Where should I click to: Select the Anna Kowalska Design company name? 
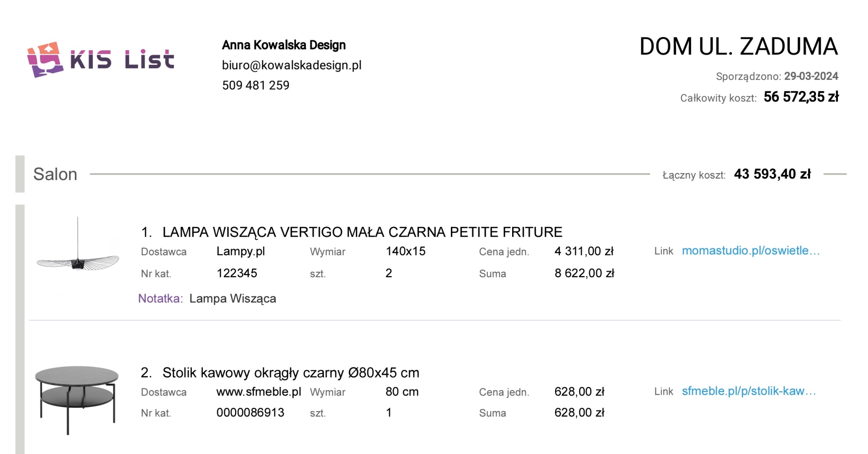coord(284,45)
